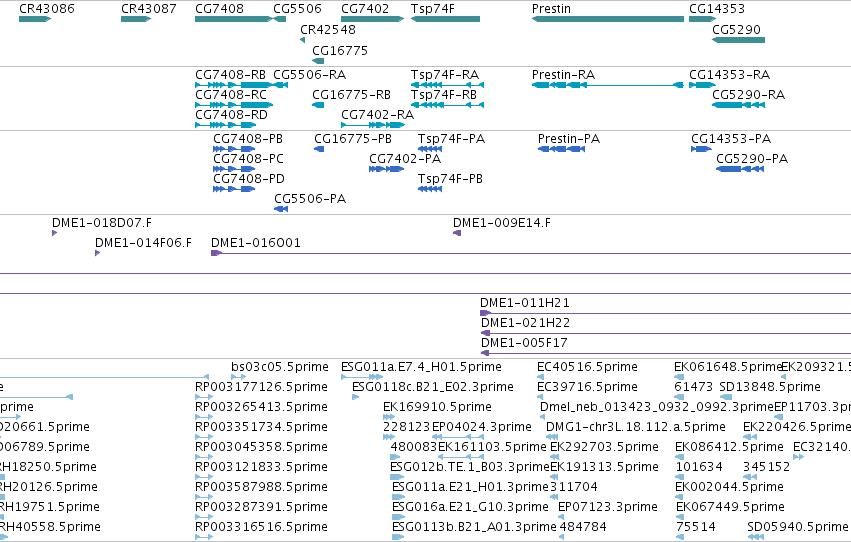Image resolution: width=851 pixels, height=542 pixels.
Task: Select EST RP003316516.5prime
Action: click(204, 537)
